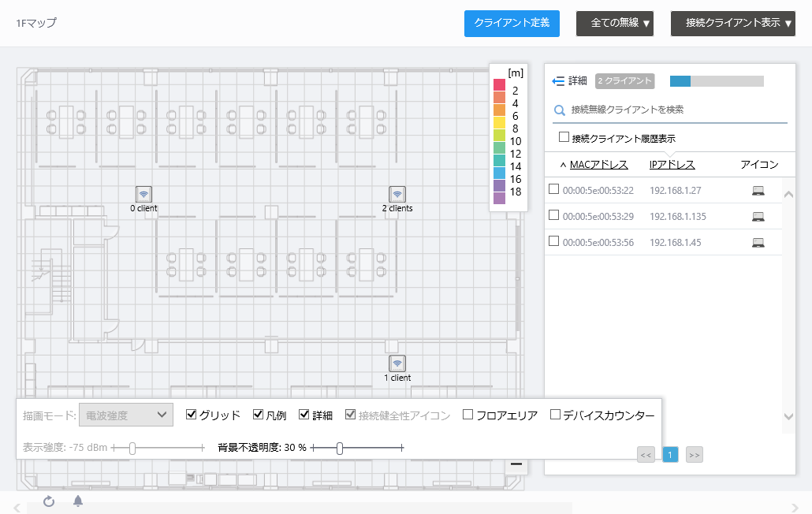Click the 背景不透明度 slider handle
The width and height of the screenshot is (812, 514).
click(339, 447)
